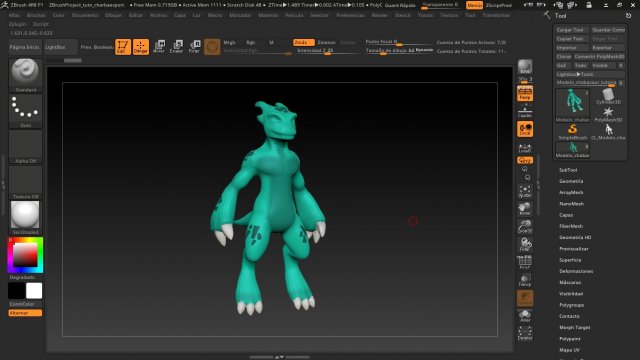Viewport: 640px width, 360px height.
Task: Expand the Polygroups section
Action: 571,305
